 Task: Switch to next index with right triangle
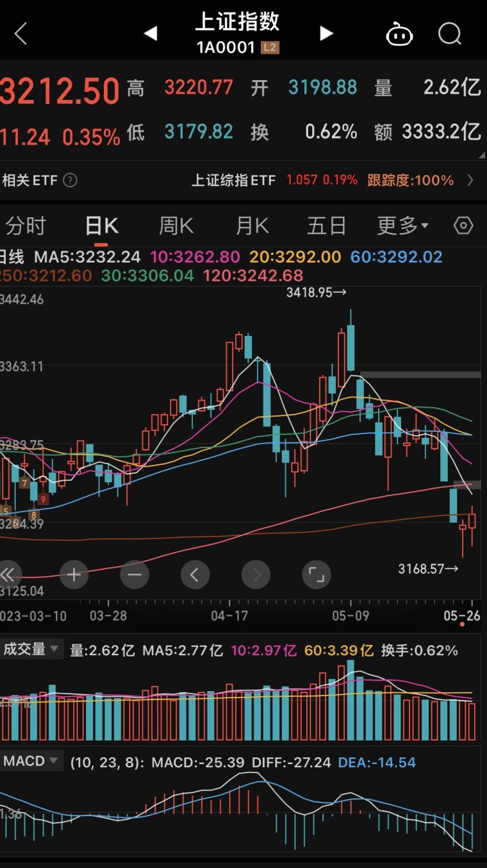point(326,33)
